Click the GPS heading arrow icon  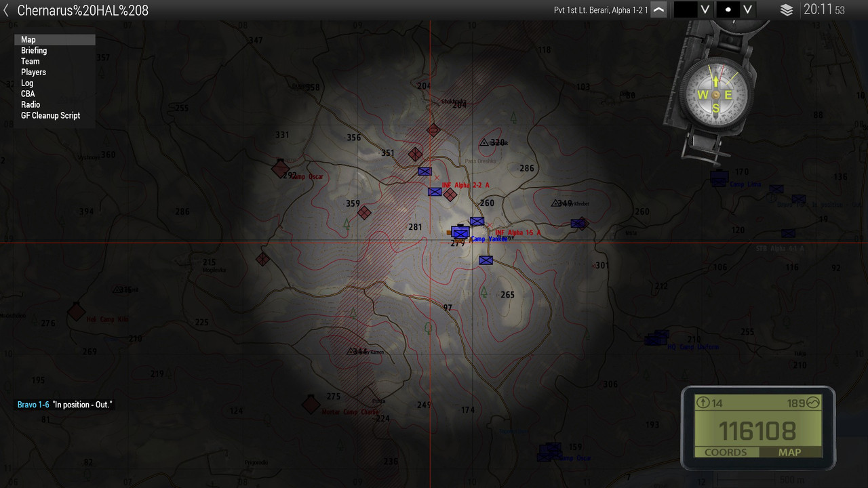(x=703, y=403)
